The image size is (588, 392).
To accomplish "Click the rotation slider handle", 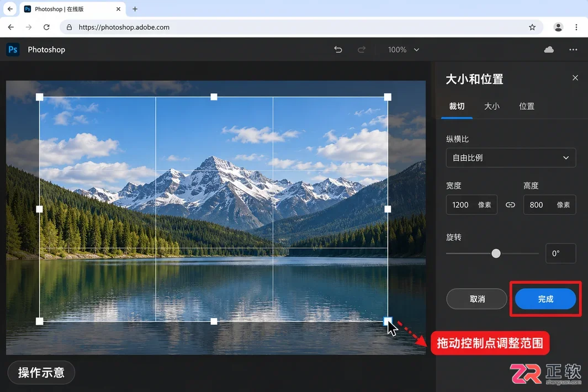I will (496, 253).
